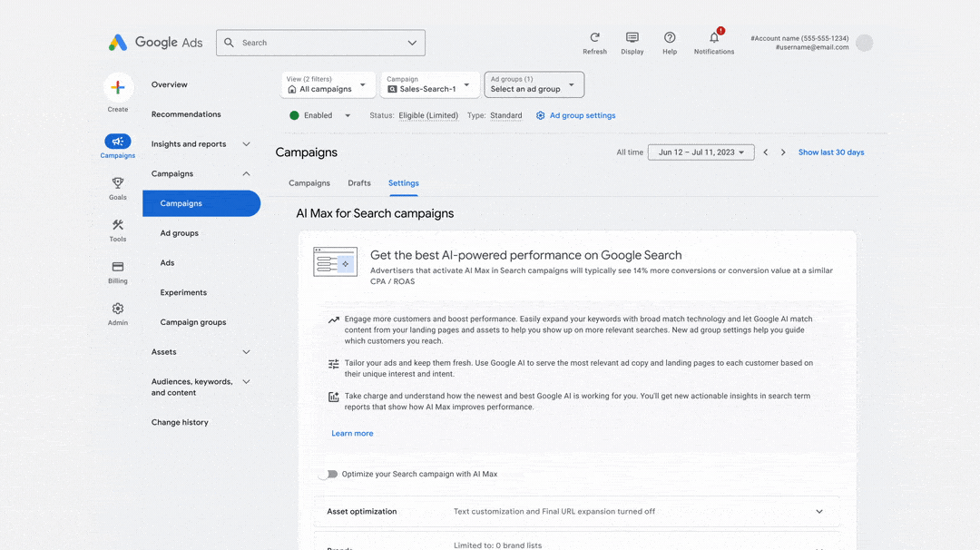The image size is (980, 550).
Task: Toggle Optimize your Search campaign with AI Max
Action: (x=328, y=475)
